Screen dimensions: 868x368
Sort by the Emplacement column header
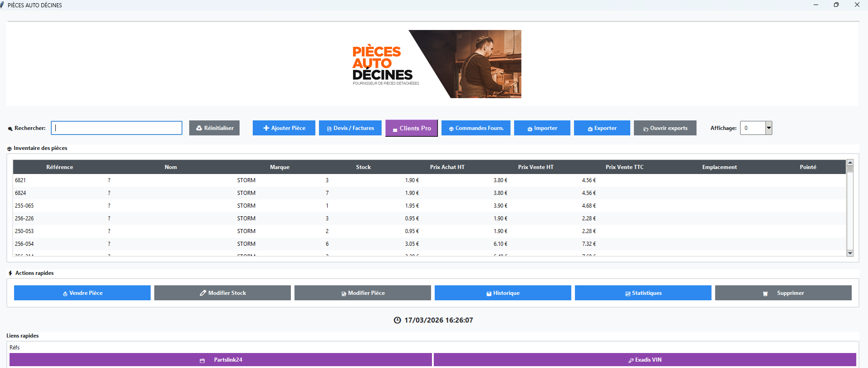(x=720, y=167)
